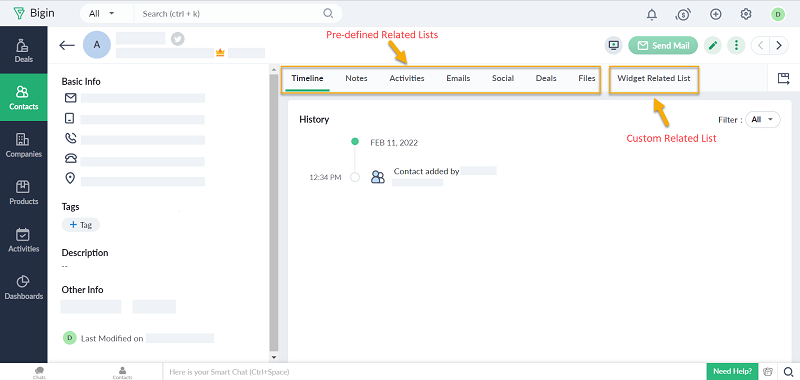Expand the All search scope dropdown

pos(103,14)
